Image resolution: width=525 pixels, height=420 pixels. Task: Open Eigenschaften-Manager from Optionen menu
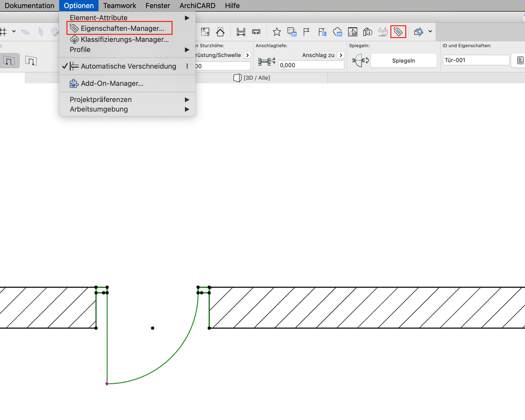pyautogui.click(x=122, y=28)
